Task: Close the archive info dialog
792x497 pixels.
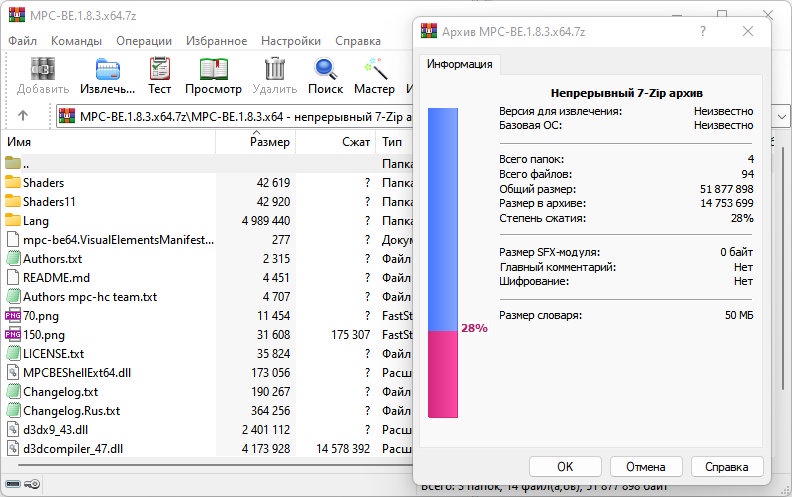Action: 748,31
